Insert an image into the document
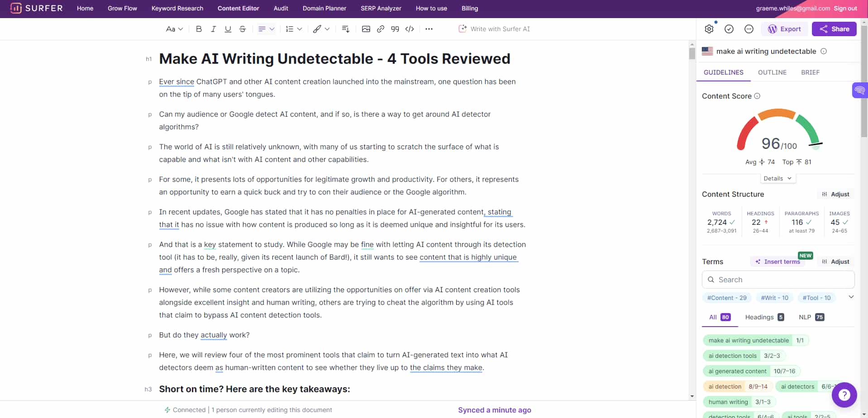 [366, 28]
